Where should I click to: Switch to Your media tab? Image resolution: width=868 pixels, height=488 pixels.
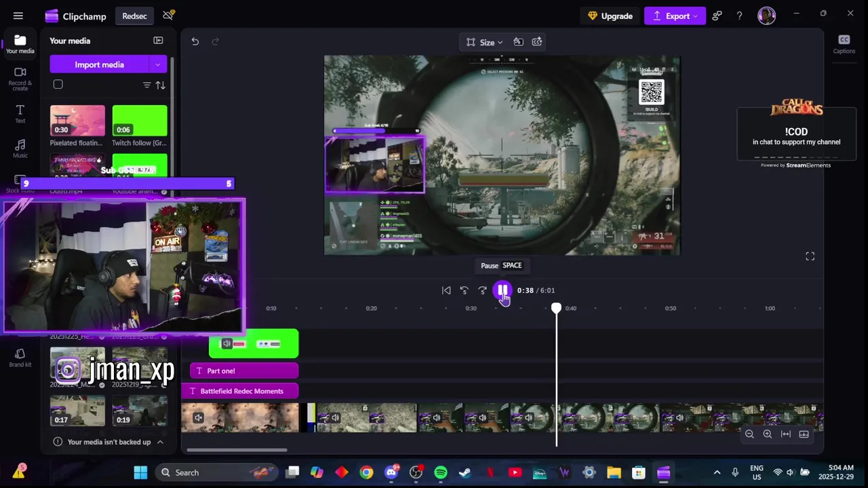click(x=20, y=44)
